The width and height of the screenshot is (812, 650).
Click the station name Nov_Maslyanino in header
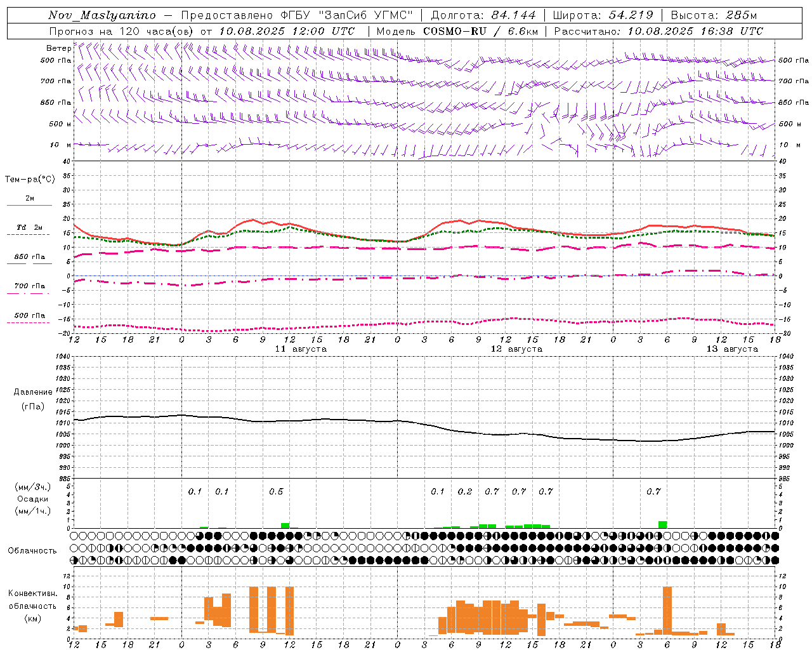102,15
